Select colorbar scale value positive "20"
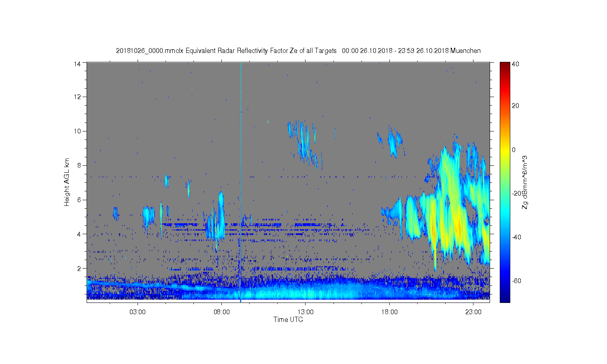 516,106
